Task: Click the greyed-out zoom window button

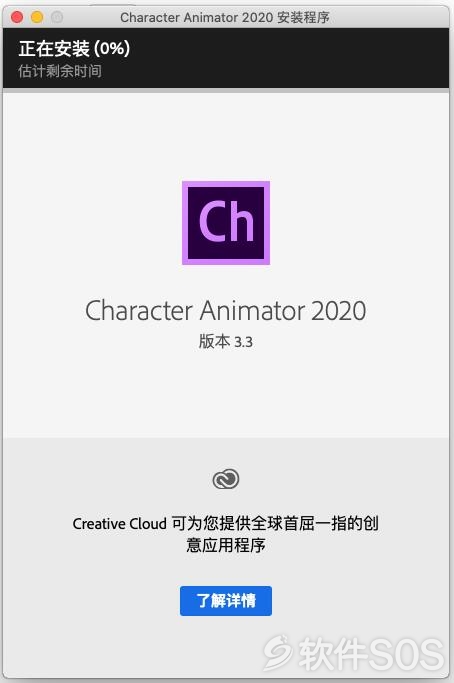Action: coord(57,17)
